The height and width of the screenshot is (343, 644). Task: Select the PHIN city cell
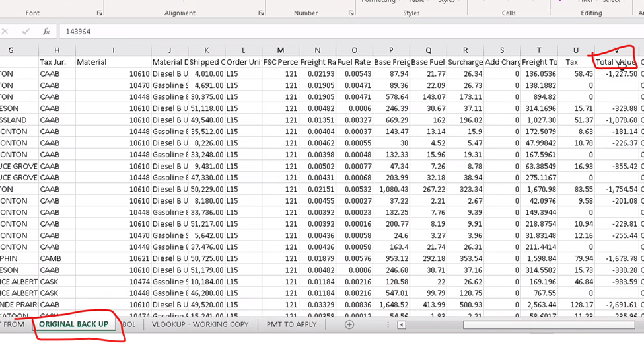tap(19, 258)
